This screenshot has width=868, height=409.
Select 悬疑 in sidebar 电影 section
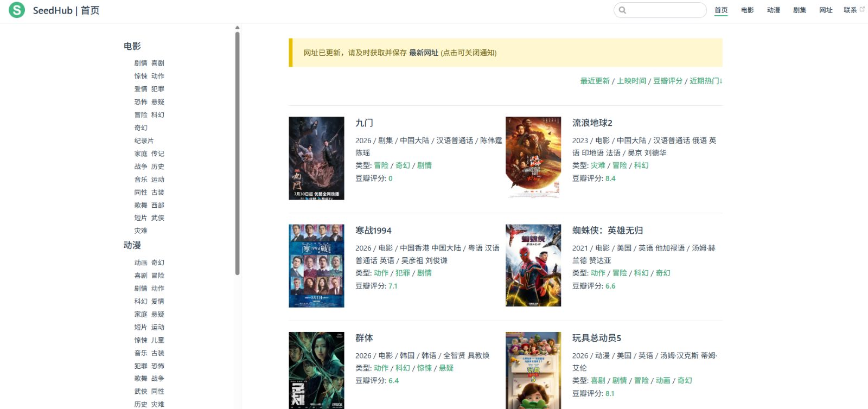(x=158, y=102)
